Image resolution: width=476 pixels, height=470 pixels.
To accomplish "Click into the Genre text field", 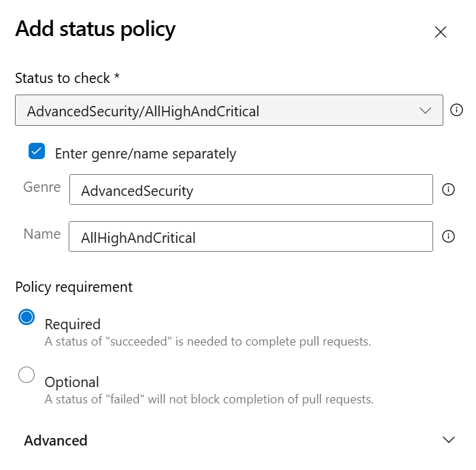I will 250,190.
